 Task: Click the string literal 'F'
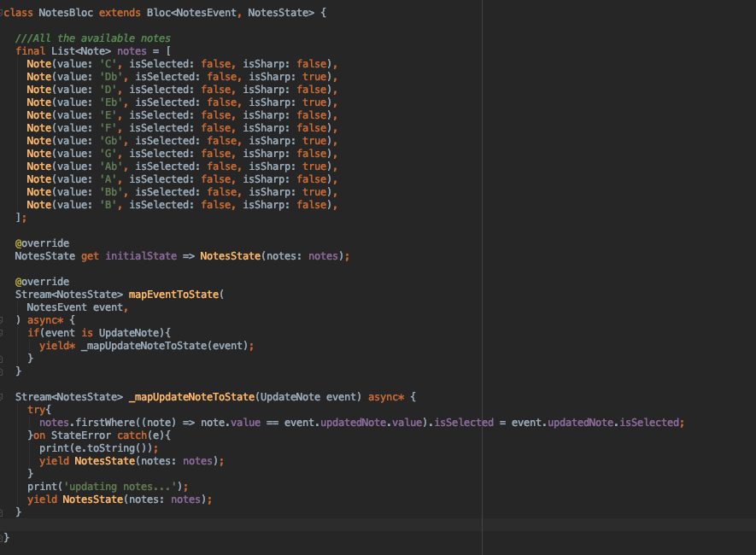click(x=108, y=128)
